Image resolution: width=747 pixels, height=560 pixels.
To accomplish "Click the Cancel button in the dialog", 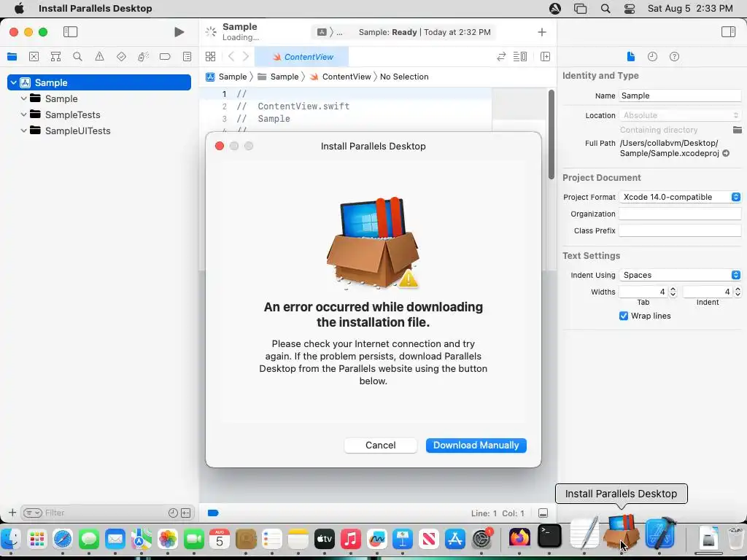I will [381, 446].
